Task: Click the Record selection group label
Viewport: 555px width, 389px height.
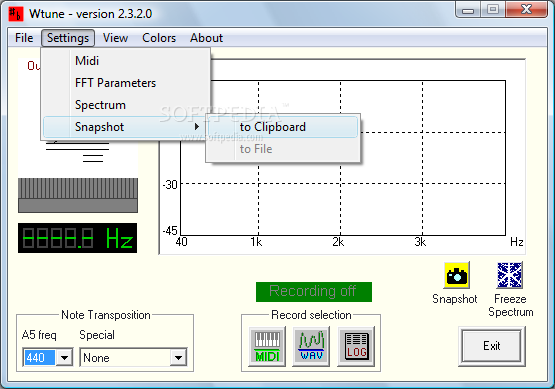Action: coord(311,315)
